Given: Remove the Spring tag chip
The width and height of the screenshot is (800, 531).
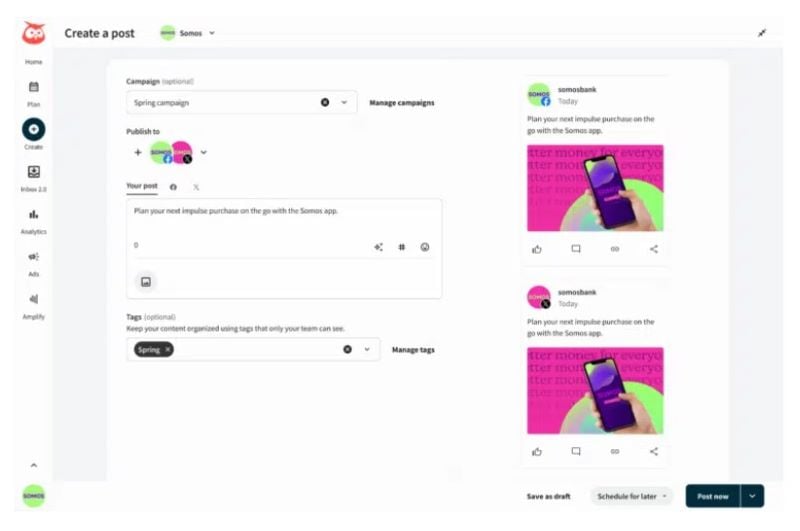Looking at the screenshot, I should click(x=167, y=349).
